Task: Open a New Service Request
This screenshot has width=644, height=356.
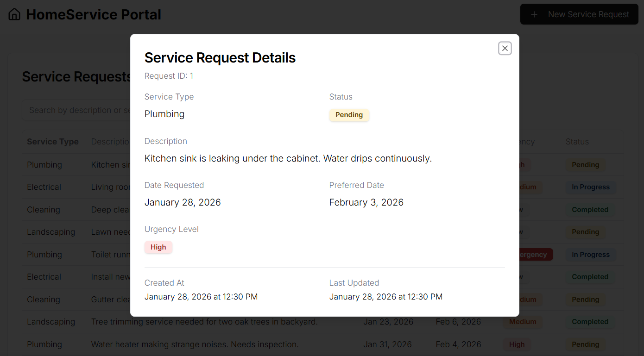Action: click(x=579, y=14)
